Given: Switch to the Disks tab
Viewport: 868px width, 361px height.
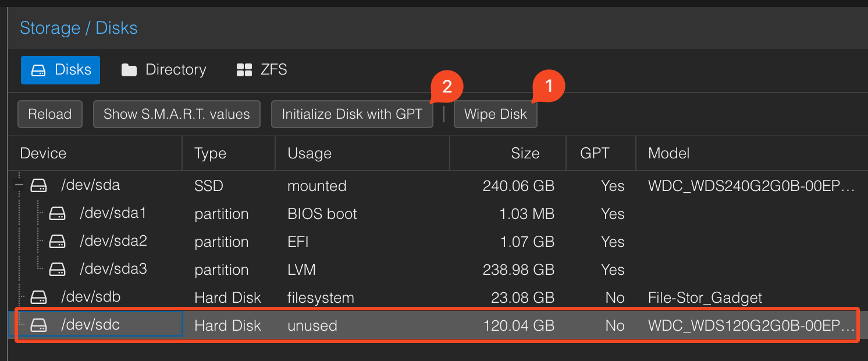Looking at the screenshot, I should pos(61,70).
